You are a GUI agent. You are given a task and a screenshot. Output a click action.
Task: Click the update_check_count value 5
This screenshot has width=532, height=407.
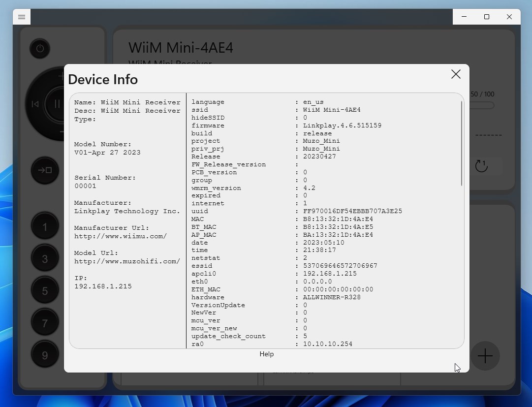305,336
